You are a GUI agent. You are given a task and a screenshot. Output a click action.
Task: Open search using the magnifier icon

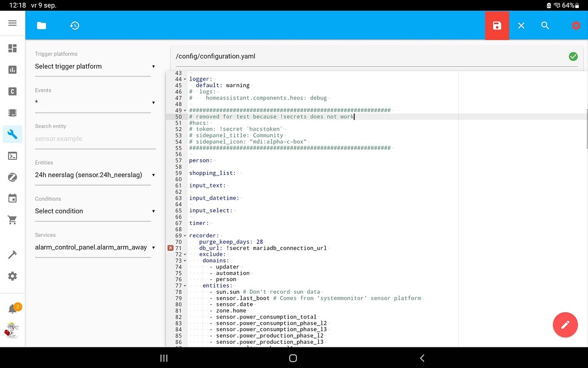pyautogui.click(x=545, y=25)
